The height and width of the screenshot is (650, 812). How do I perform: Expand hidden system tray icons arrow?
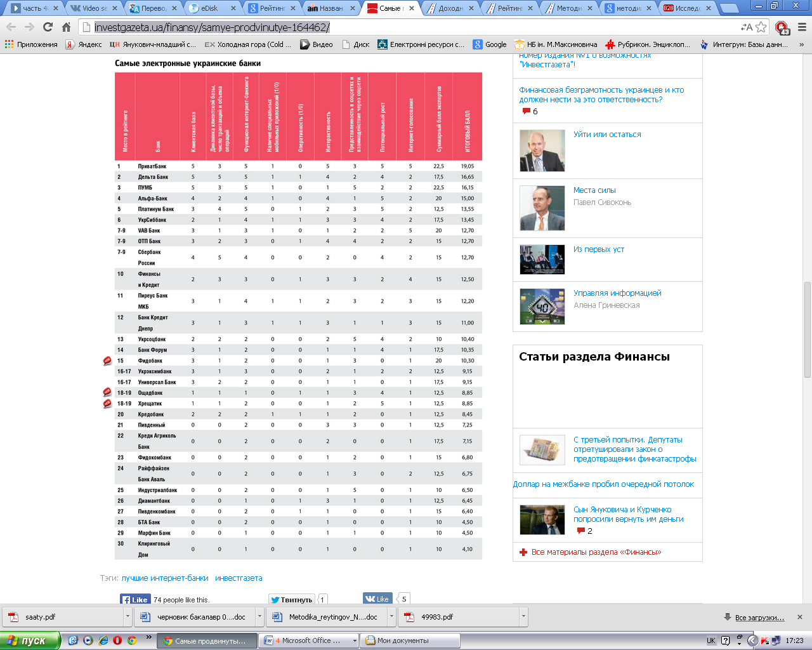point(752,640)
